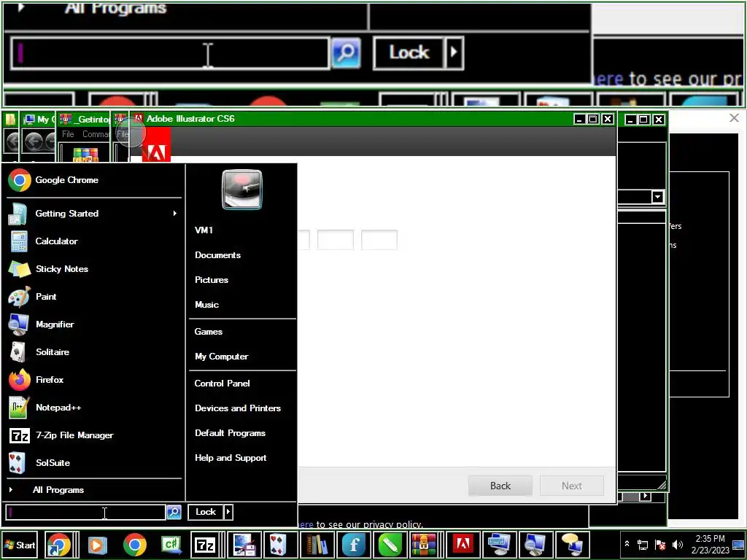
Task: Click the magnifier monitor icon on the taskbar
Action: [x=535, y=545]
